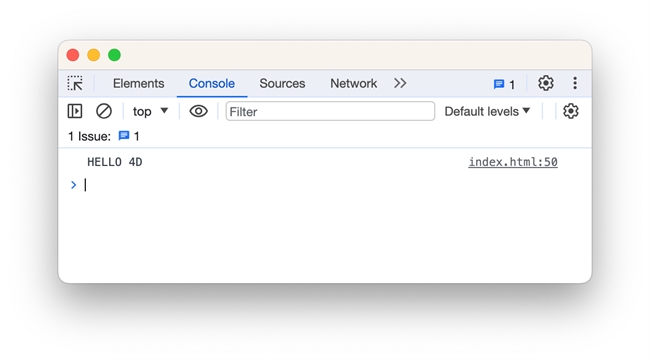This screenshot has width=650, height=360.
Task: Open the top context dropdown
Action: click(150, 111)
